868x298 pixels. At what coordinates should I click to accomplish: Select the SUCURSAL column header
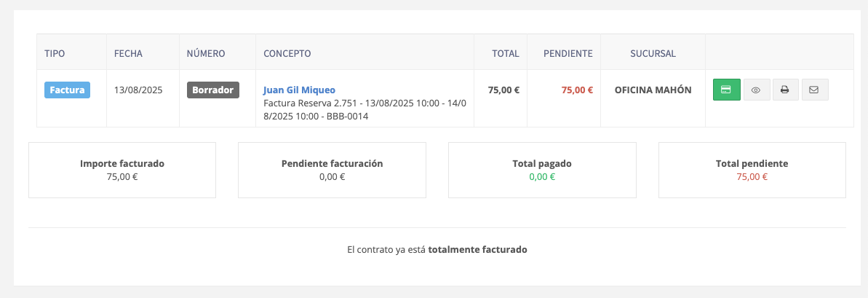tap(653, 54)
